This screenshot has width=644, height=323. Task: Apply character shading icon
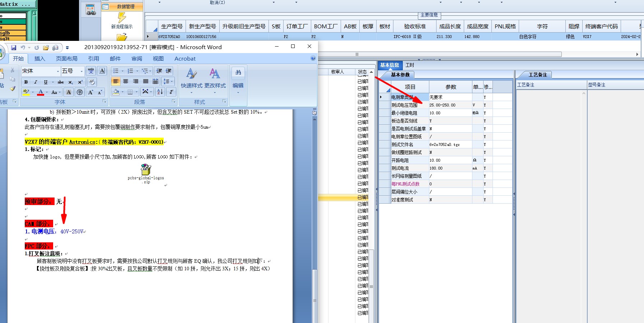pos(69,92)
